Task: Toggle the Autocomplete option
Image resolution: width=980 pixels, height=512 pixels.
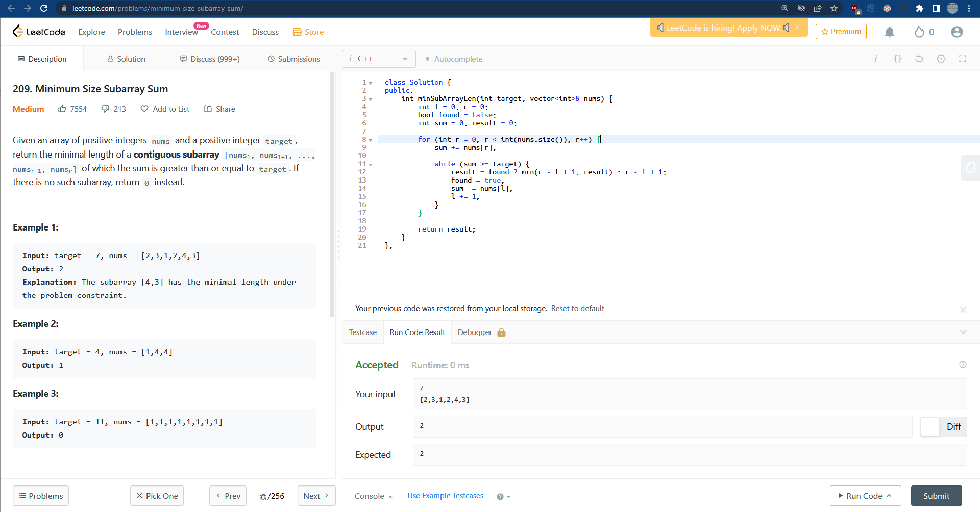Action: [x=453, y=59]
